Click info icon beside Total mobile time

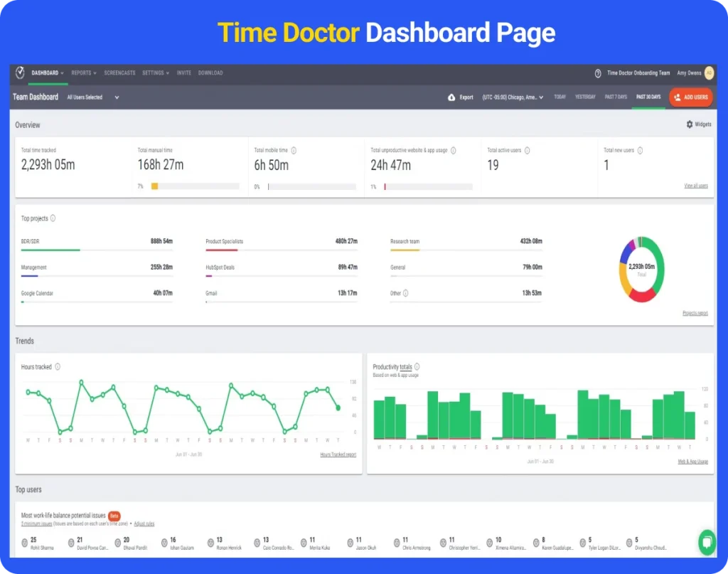tap(294, 151)
